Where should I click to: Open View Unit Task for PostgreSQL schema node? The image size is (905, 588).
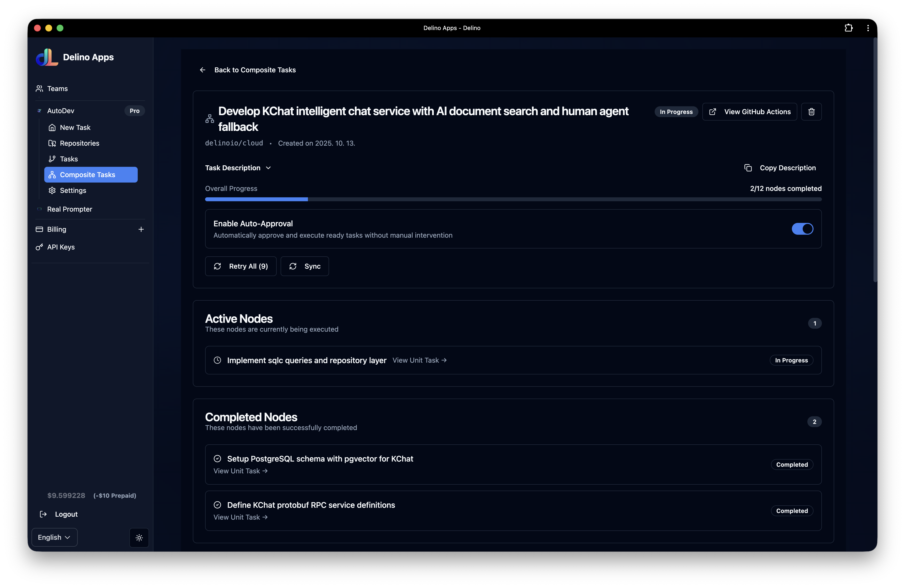pyautogui.click(x=240, y=471)
